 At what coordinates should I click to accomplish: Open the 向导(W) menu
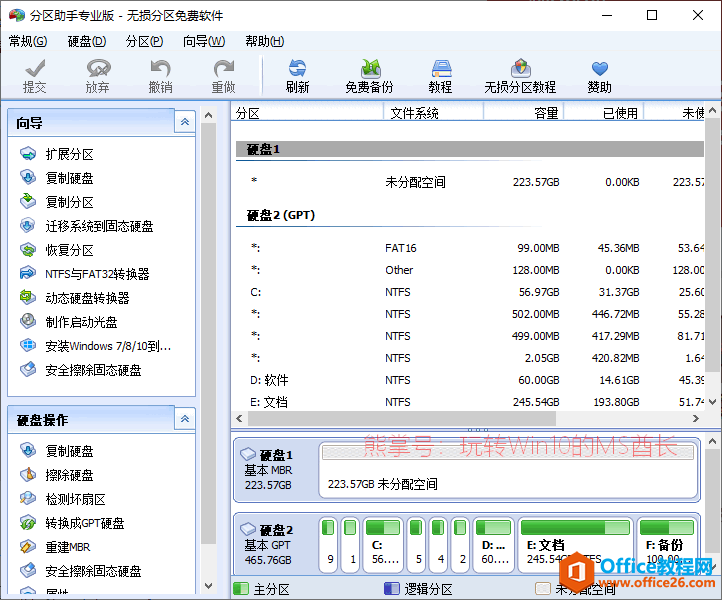point(203,41)
